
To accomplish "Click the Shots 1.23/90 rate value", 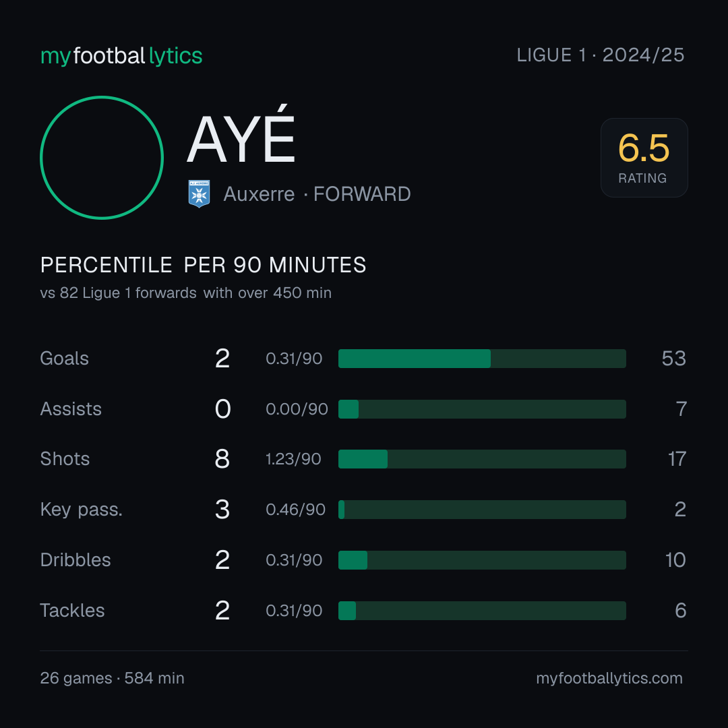I will coord(293,459).
